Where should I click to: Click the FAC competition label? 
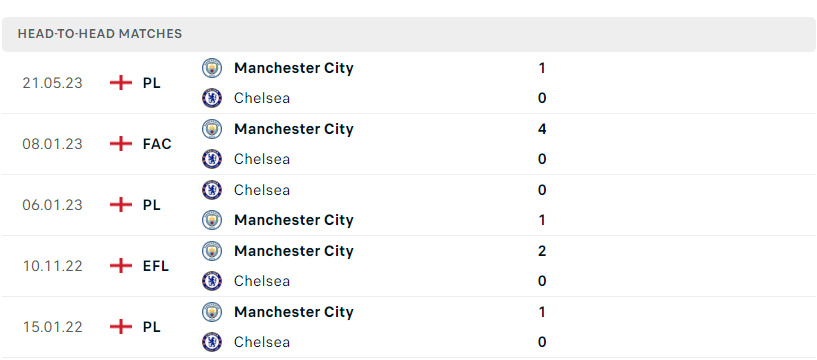(157, 144)
